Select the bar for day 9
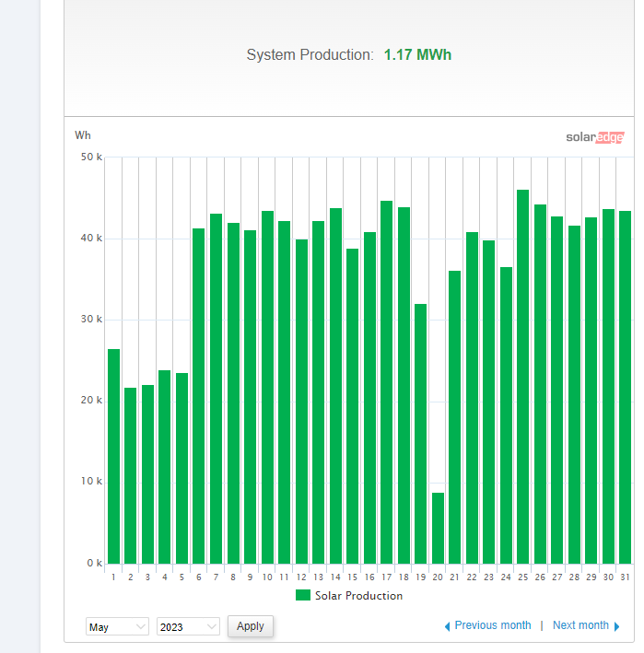This screenshot has width=644, height=653. [x=251, y=397]
